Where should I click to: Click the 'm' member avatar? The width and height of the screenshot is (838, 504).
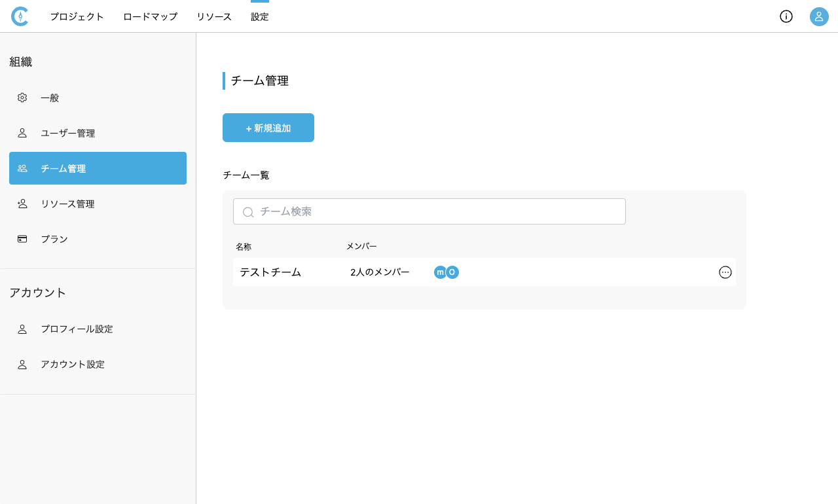[440, 272]
